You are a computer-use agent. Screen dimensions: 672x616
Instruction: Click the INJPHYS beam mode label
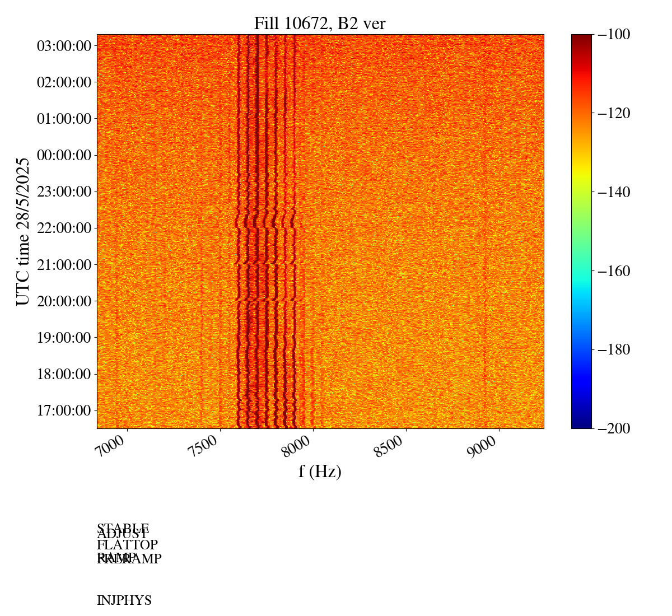click(x=124, y=601)
